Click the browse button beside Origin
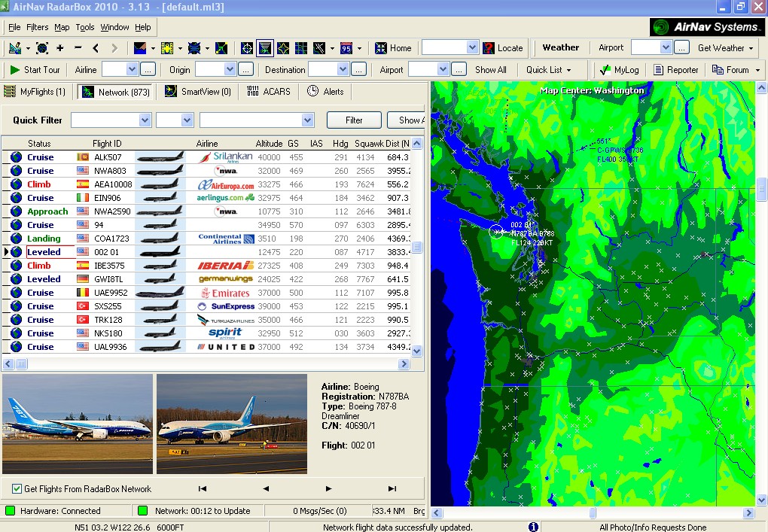Image resolution: width=768 pixels, height=532 pixels. pos(246,69)
